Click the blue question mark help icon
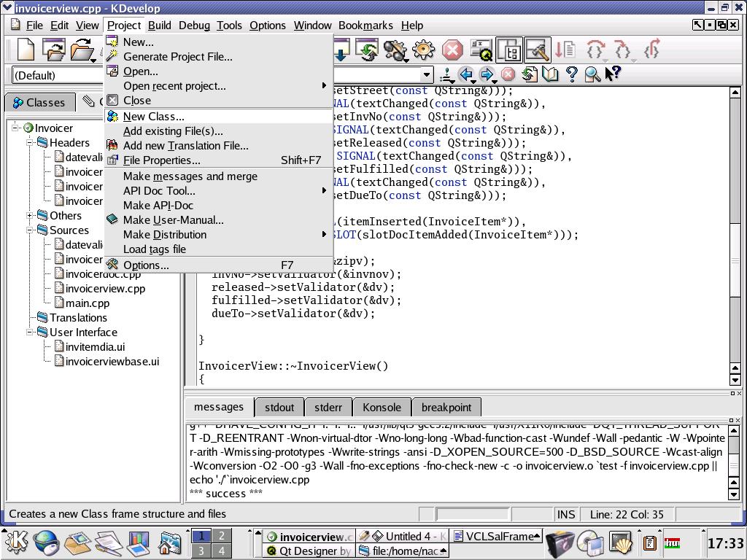 [x=572, y=74]
